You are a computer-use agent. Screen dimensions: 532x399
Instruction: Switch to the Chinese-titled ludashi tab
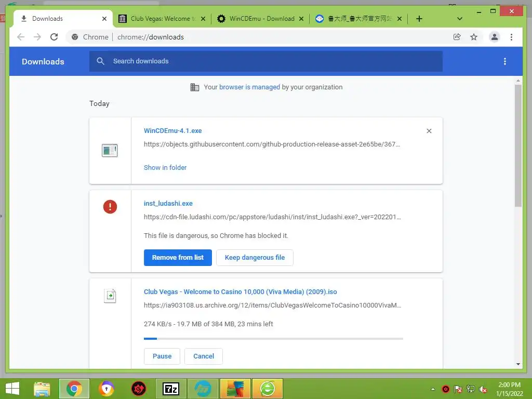pyautogui.click(x=360, y=19)
